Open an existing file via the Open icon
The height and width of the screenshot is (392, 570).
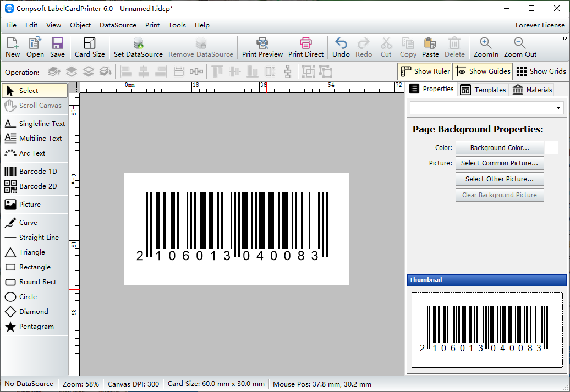coord(35,47)
